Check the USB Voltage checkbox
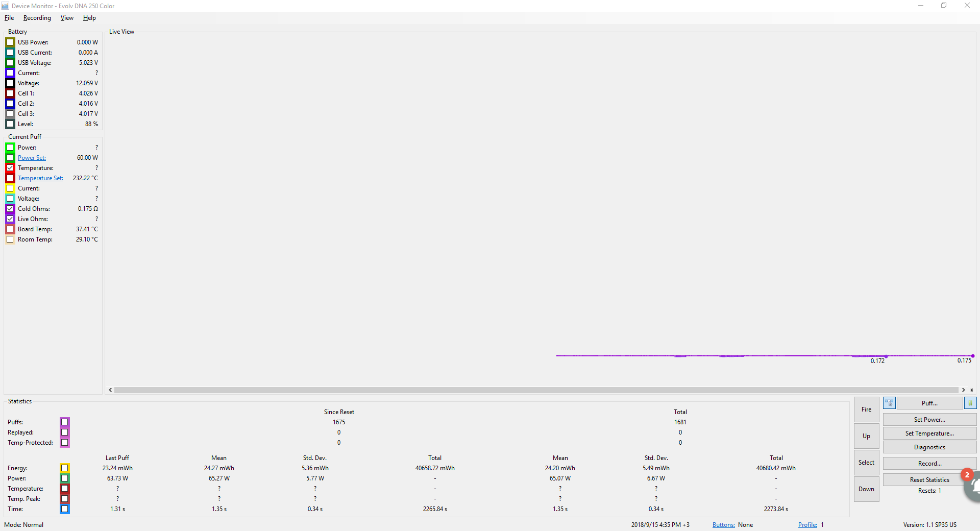This screenshot has width=980, height=531. point(10,63)
